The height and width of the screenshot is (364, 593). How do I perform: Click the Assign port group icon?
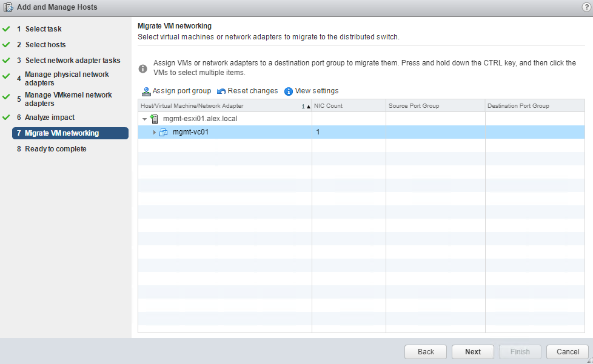tap(146, 91)
